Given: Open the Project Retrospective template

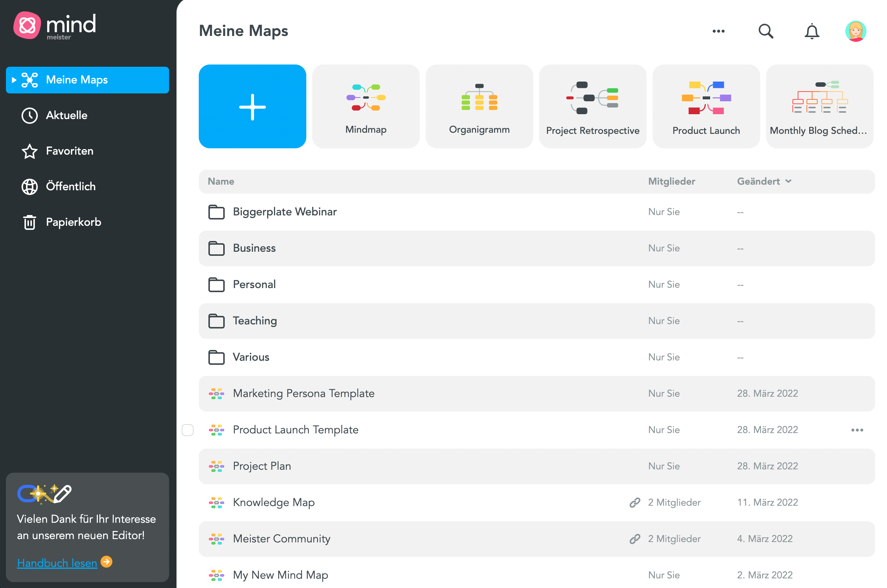Looking at the screenshot, I should (x=593, y=106).
